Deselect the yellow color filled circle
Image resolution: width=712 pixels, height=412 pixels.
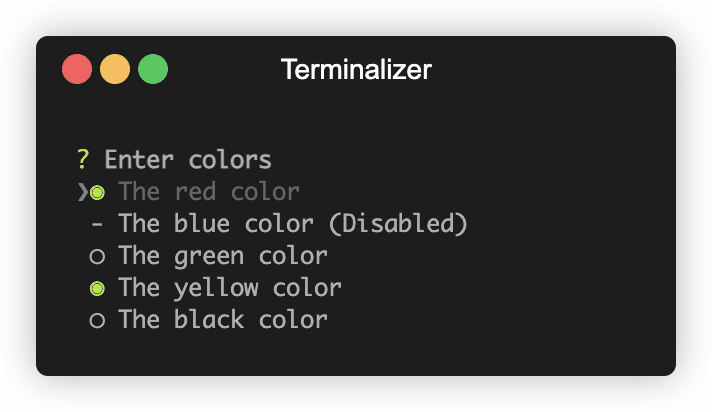(97, 289)
